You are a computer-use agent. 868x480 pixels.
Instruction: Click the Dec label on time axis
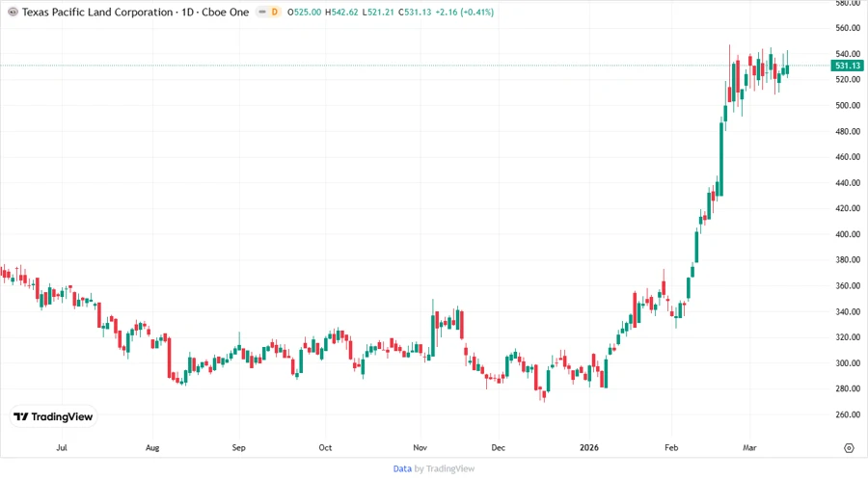coord(499,447)
